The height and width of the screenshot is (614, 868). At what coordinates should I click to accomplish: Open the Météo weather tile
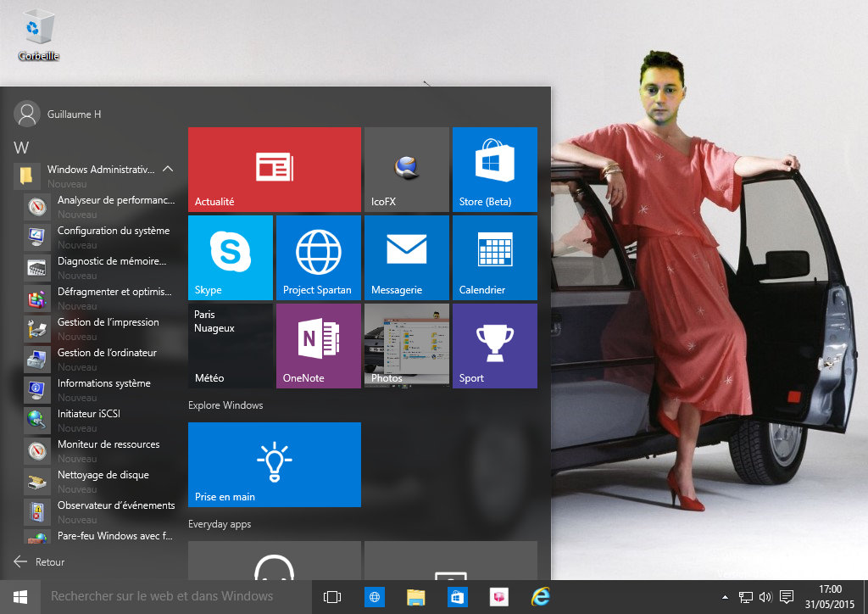point(231,345)
